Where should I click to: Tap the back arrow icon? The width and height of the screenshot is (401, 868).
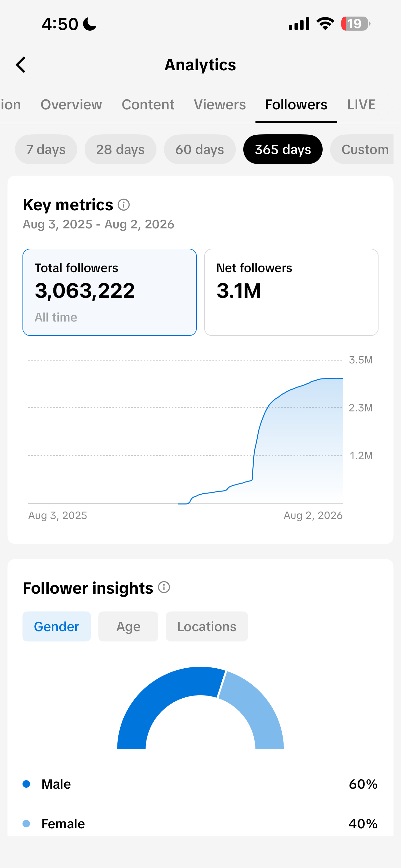click(21, 65)
